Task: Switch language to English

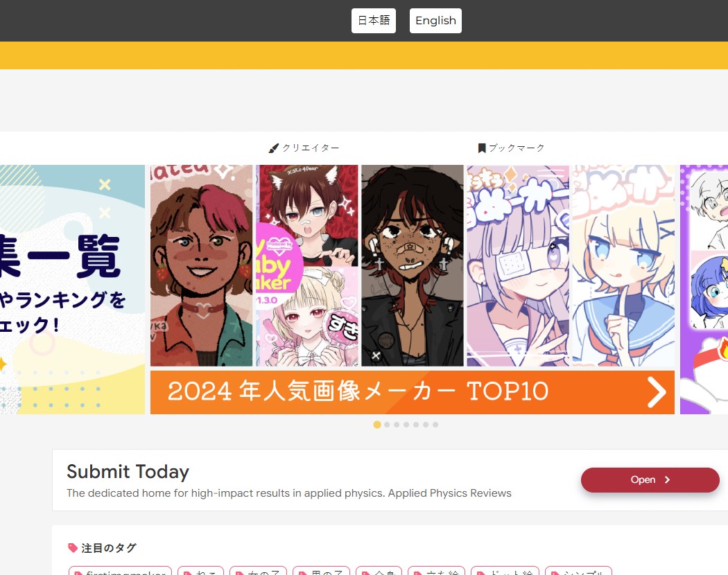Action: click(x=435, y=20)
